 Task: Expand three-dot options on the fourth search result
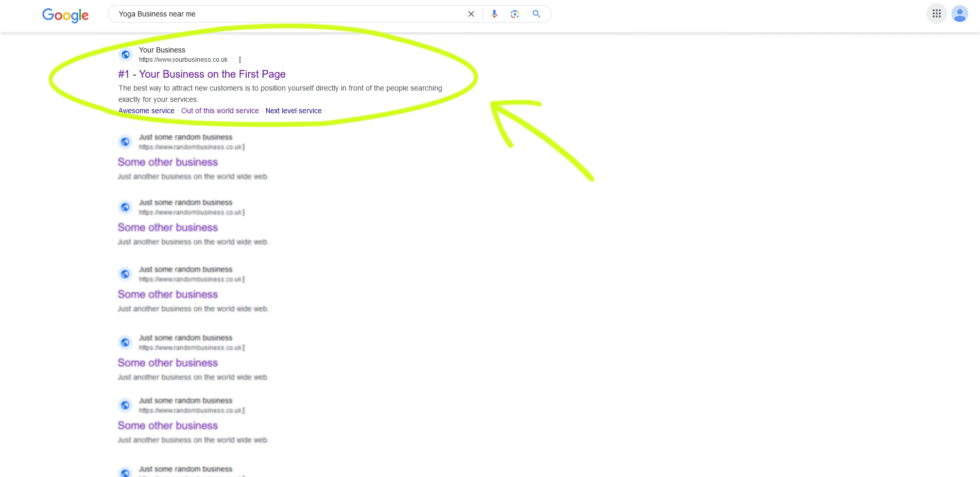coord(244,279)
